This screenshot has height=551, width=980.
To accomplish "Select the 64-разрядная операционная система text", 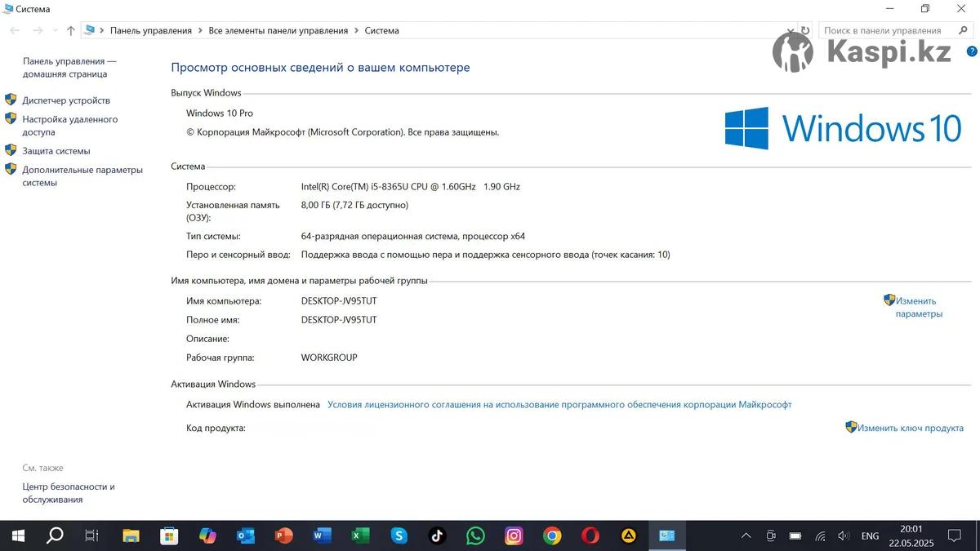I will 413,237.
